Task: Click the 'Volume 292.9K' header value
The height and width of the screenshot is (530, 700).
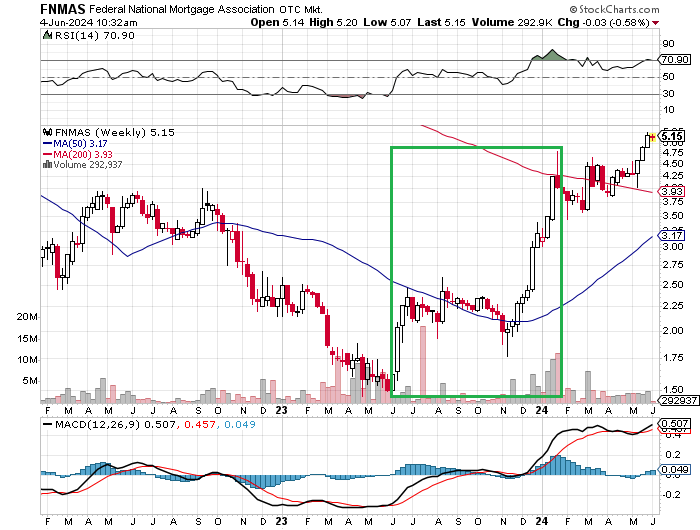Action: click(x=512, y=22)
